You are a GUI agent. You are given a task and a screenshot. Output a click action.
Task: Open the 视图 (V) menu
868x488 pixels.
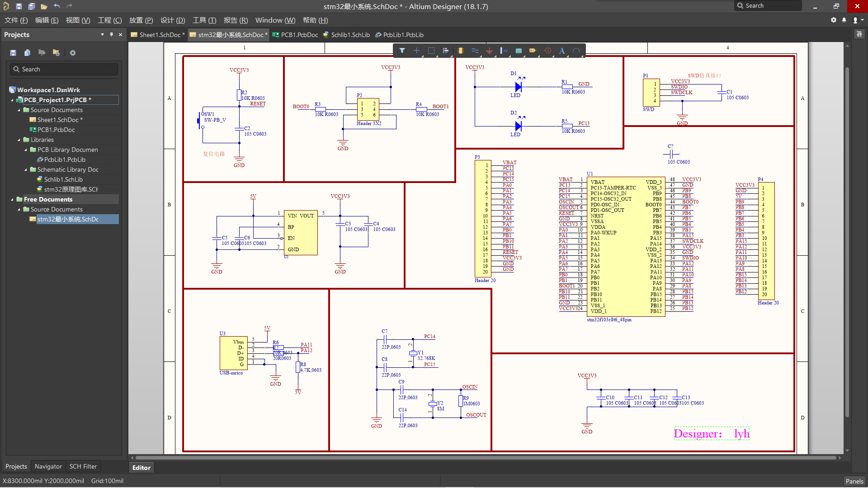click(x=78, y=20)
